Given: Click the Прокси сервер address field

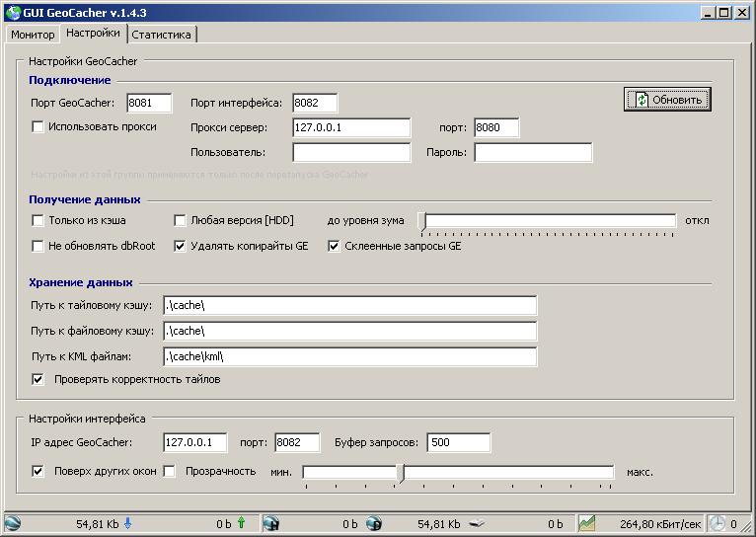Looking at the screenshot, I should [351, 127].
